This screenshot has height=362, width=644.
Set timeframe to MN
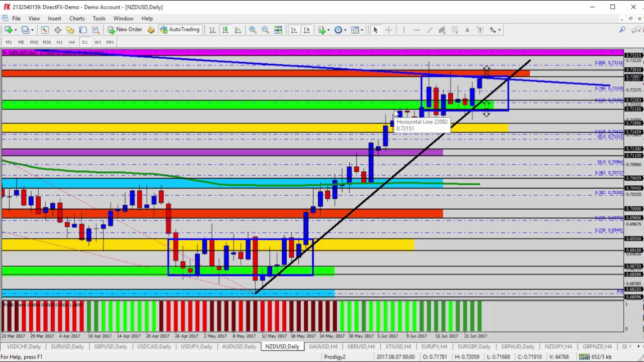[110, 42]
